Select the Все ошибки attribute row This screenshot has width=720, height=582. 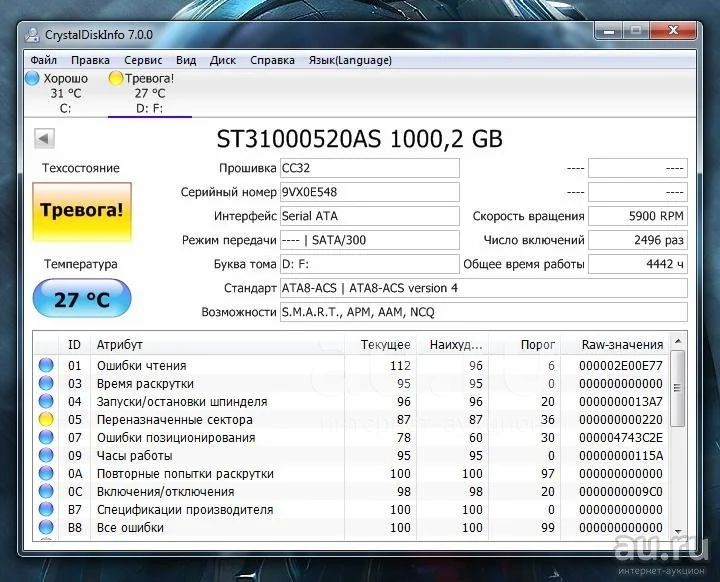(x=351, y=527)
